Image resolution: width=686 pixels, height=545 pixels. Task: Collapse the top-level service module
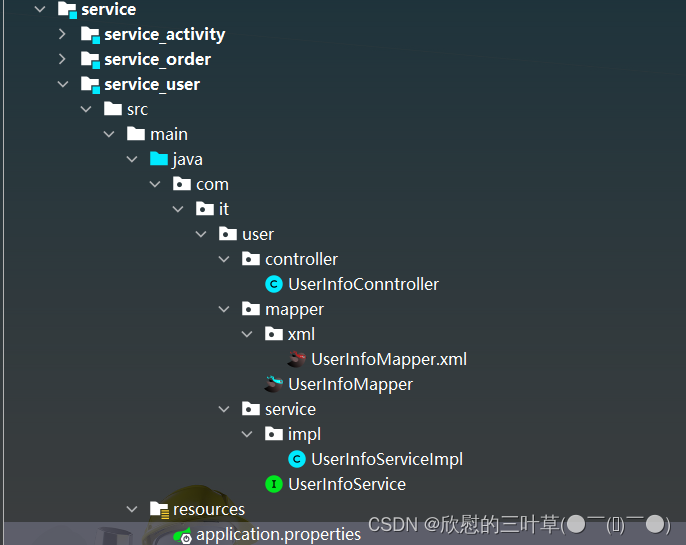(40, 9)
